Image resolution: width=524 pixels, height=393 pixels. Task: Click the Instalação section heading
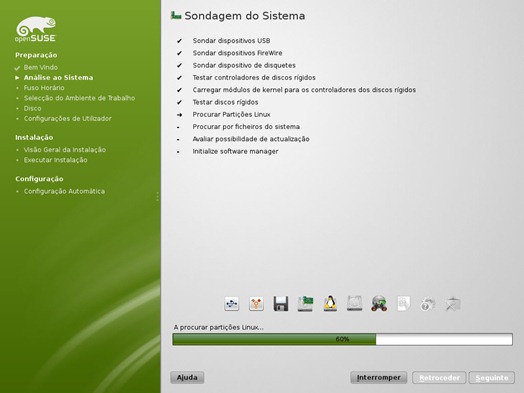34,137
